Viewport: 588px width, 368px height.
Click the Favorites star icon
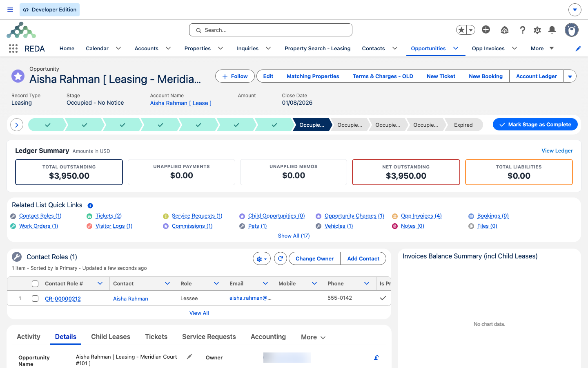461,30
